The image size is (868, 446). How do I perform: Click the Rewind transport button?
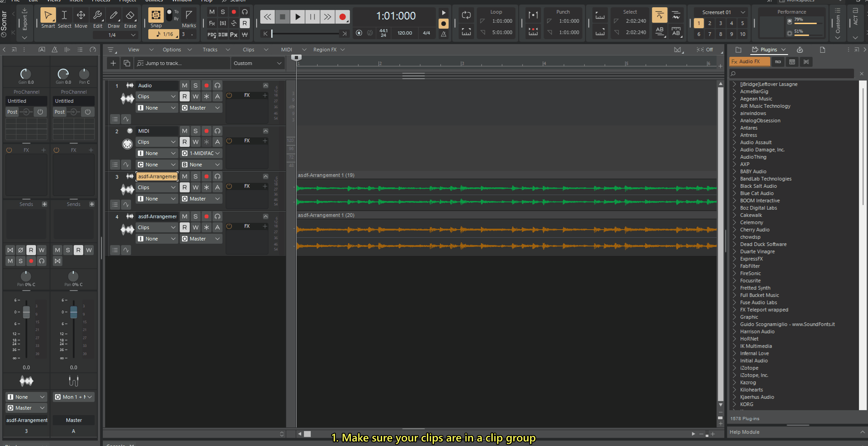point(267,17)
